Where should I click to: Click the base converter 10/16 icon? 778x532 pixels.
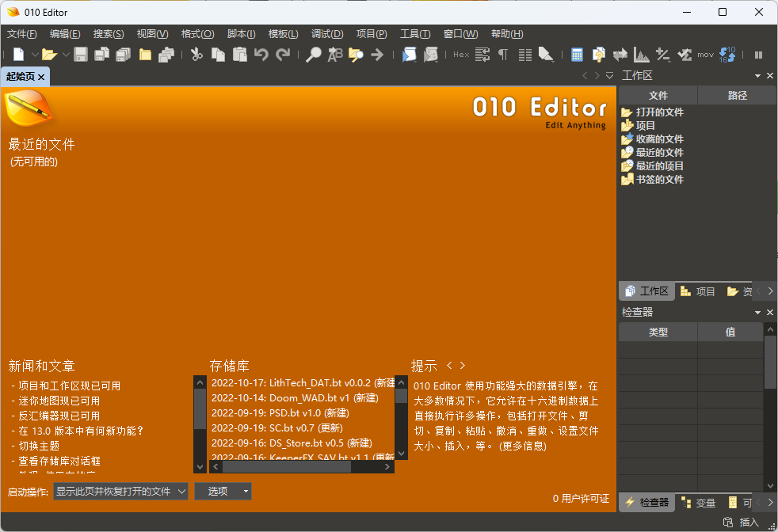727,55
